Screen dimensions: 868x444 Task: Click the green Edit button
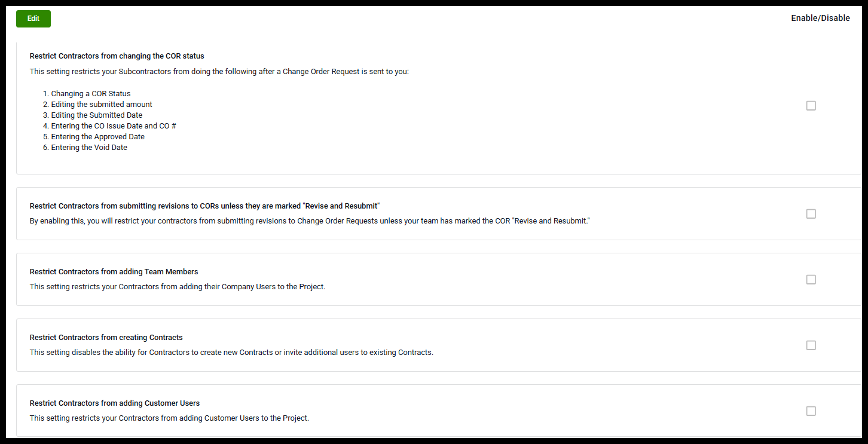(x=33, y=19)
